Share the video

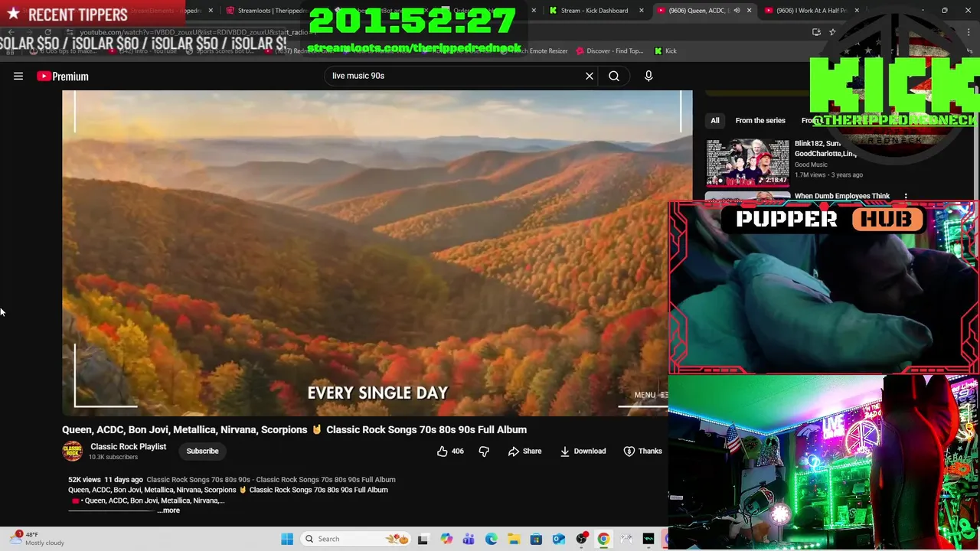coord(524,452)
